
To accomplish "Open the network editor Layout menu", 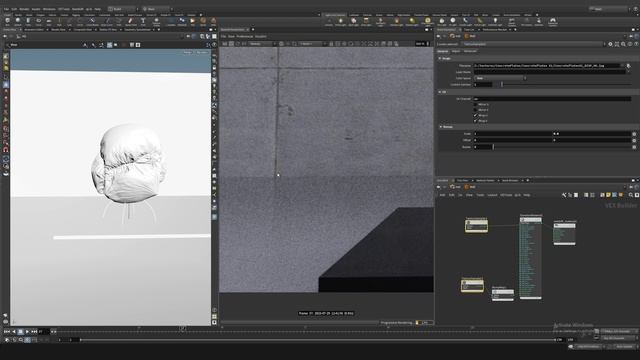I will (x=493, y=195).
